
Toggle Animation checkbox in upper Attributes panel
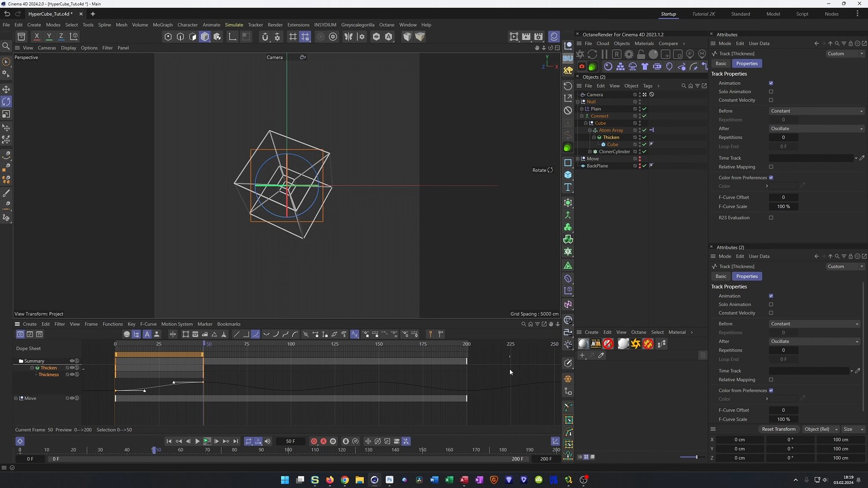pyautogui.click(x=771, y=83)
